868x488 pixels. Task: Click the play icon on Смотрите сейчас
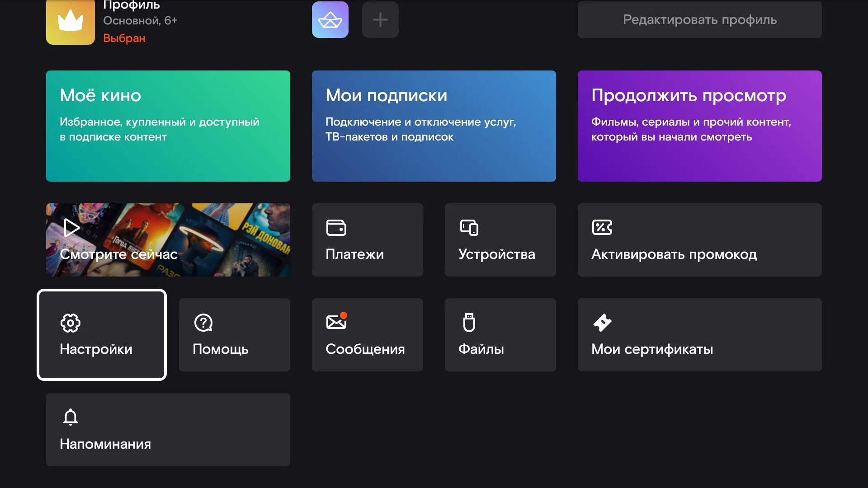(x=71, y=228)
